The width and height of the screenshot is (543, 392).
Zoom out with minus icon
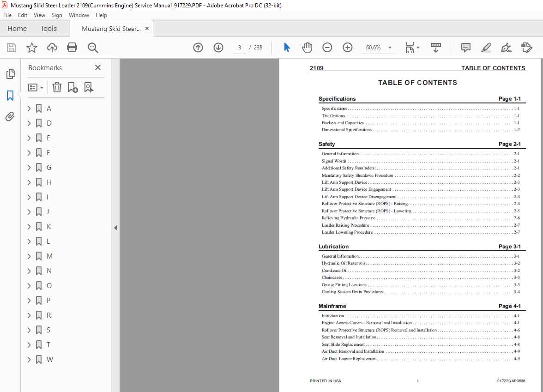point(327,48)
